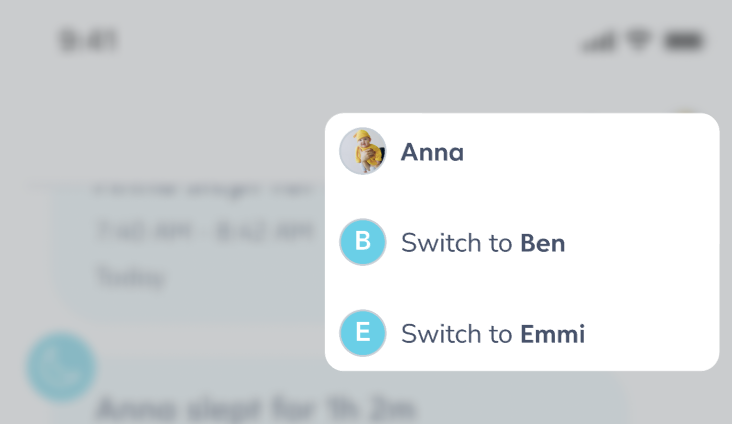Tap the 9:41 clock in status bar
Viewport: 732px width, 424px height.
click(x=88, y=41)
